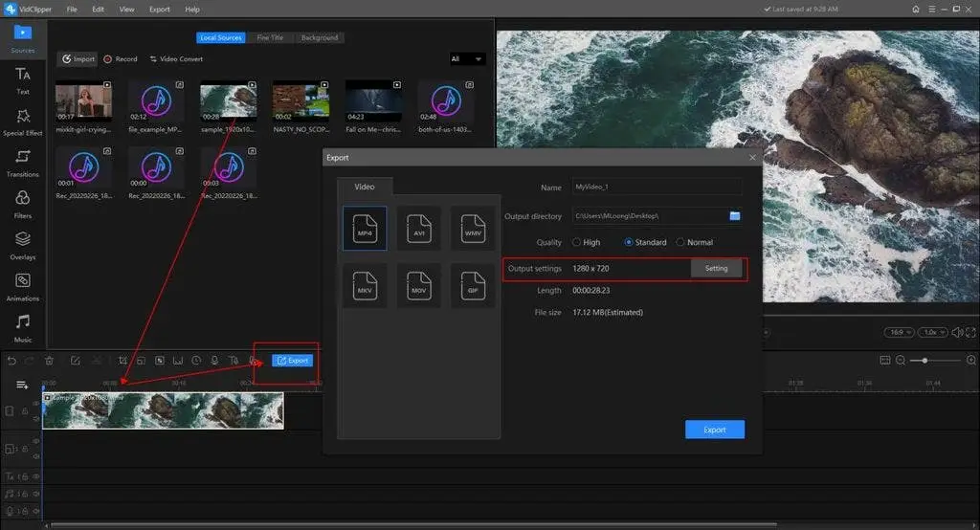Click the timeline zoom slider handle
Image resolution: width=980 pixels, height=530 pixels.
tap(924, 361)
